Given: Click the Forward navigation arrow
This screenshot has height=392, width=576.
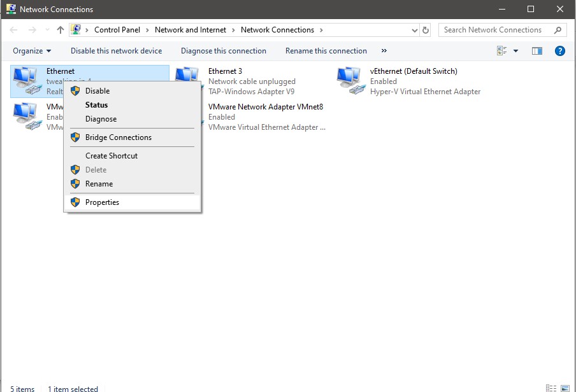Looking at the screenshot, I should tap(32, 30).
